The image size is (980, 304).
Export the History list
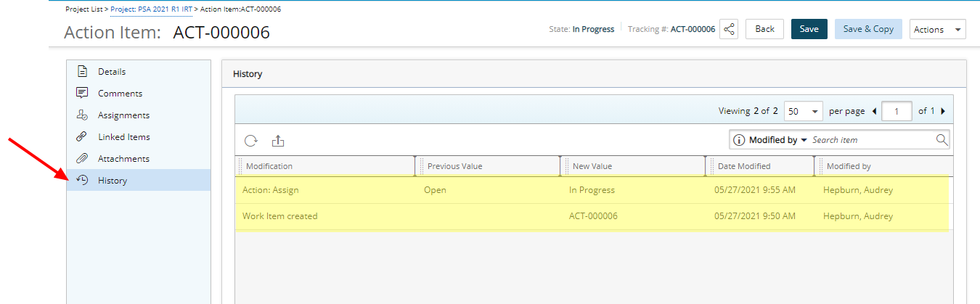[277, 140]
